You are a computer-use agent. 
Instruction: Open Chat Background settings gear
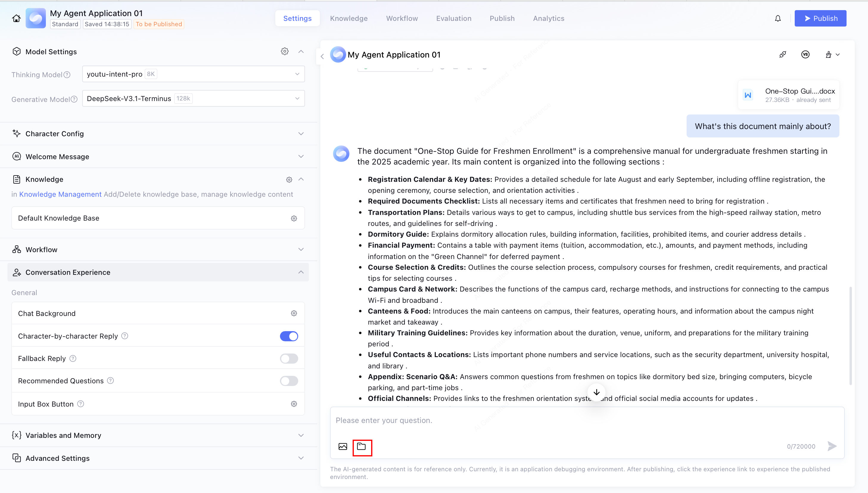click(294, 313)
